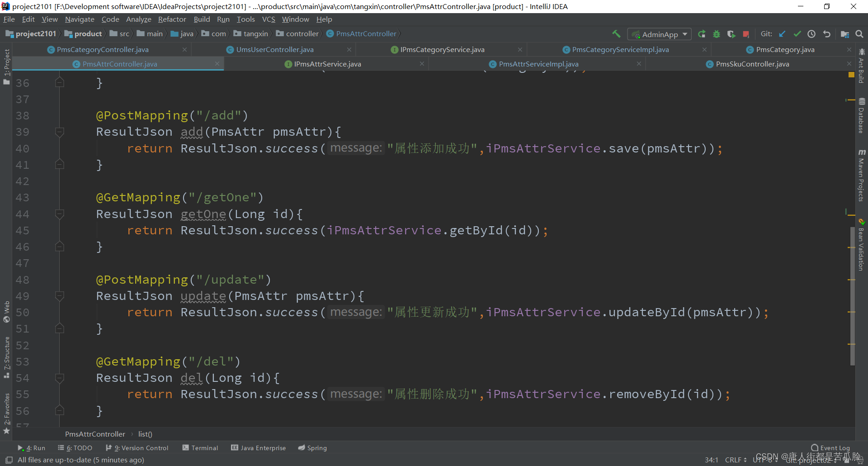Screen dimensions: 868x466
Task: Switch to IPmsCategoryService.java tab
Action: 442,49
